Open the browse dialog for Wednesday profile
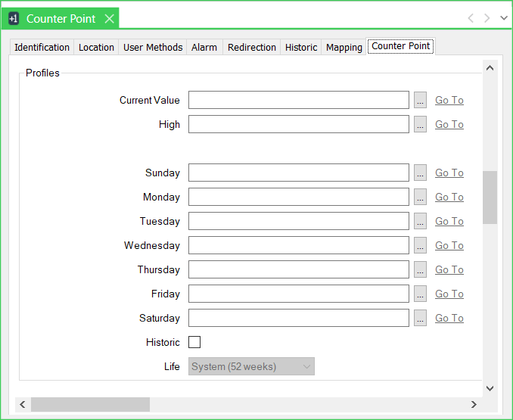 (x=420, y=245)
